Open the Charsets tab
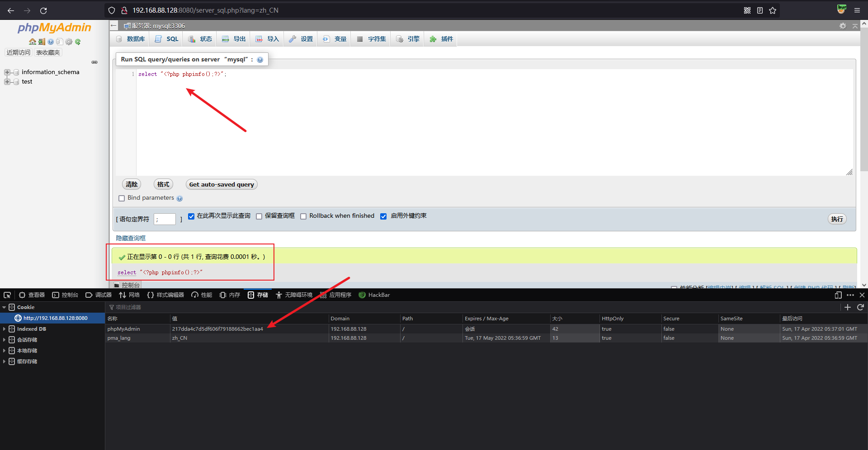 point(371,39)
